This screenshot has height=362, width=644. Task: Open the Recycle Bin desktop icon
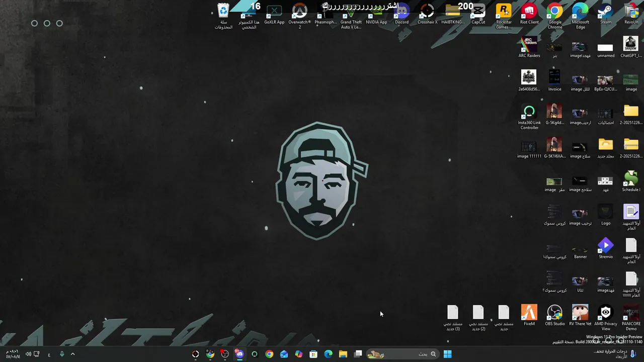(223, 16)
